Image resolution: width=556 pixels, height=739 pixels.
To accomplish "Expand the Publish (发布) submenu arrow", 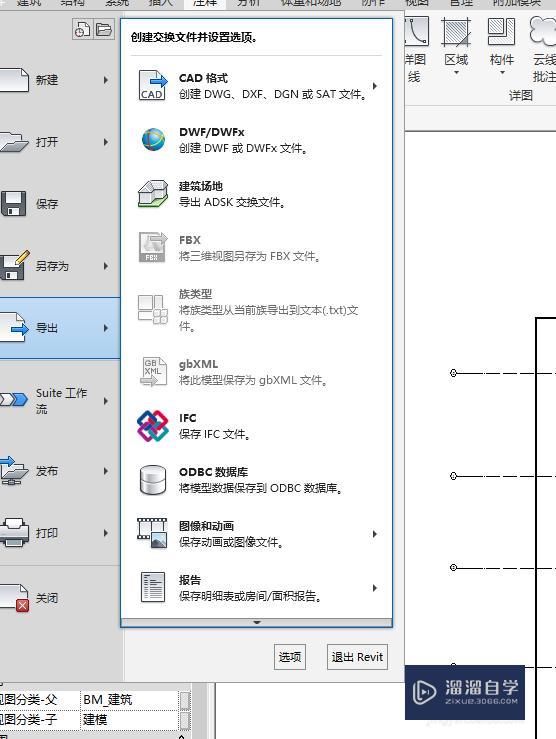I will click(x=106, y=471).
